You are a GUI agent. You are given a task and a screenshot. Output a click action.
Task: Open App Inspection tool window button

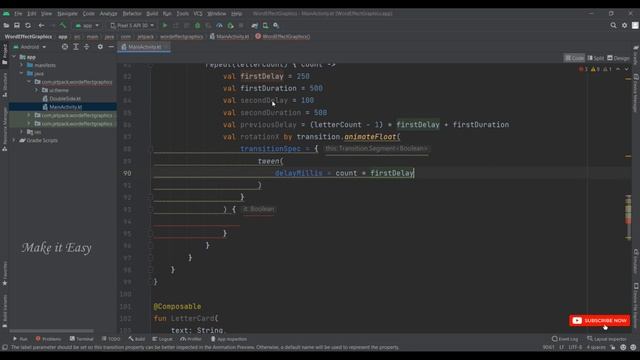pyautogui.click(x=229, y=339)
